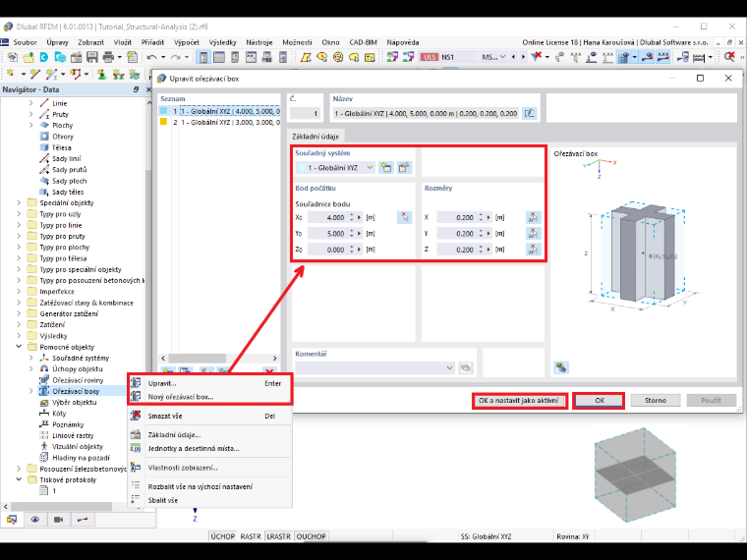Toggle OUCHOP in the status bar
747x560 pixels.
312,536
